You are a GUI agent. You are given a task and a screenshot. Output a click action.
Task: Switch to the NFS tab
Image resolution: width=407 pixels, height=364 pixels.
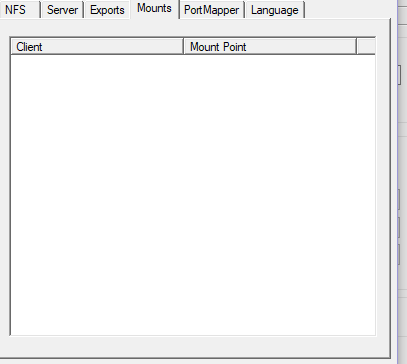pyautogui.click(x=20, y=10)
